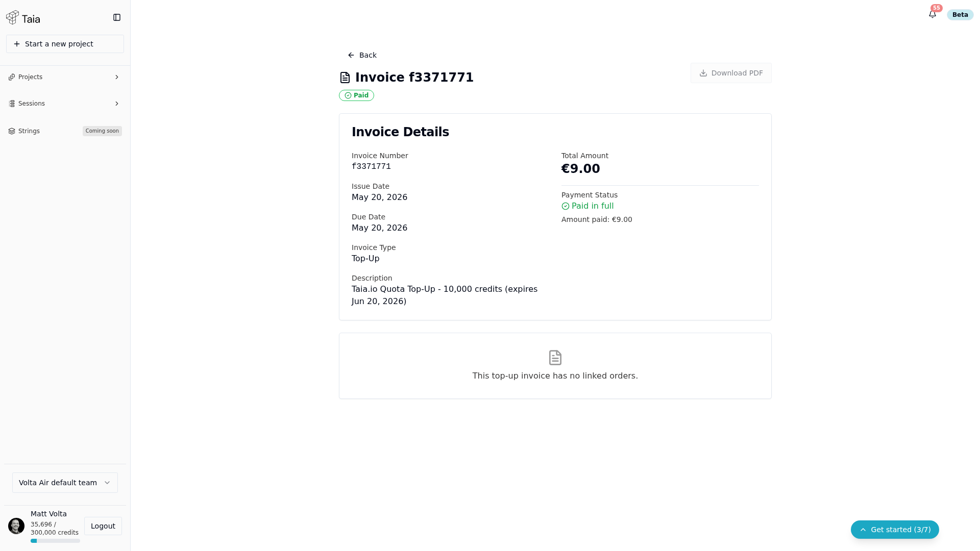The image size is (980, 551).
Task: Click the no linked orders message
Action: click(x=555, y=376)
